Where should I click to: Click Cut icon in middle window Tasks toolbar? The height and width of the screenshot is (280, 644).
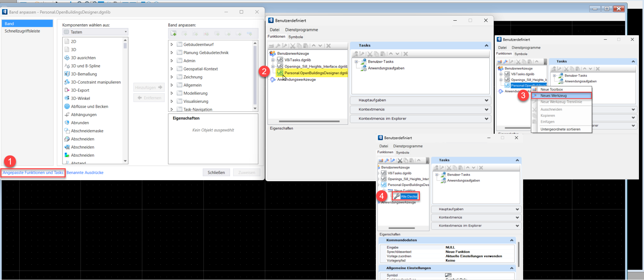pyautogui.click(x=370, y=54)
